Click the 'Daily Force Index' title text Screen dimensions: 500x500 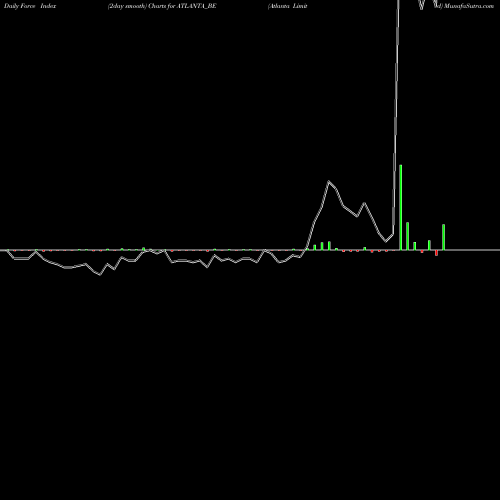tap(30, 6)
